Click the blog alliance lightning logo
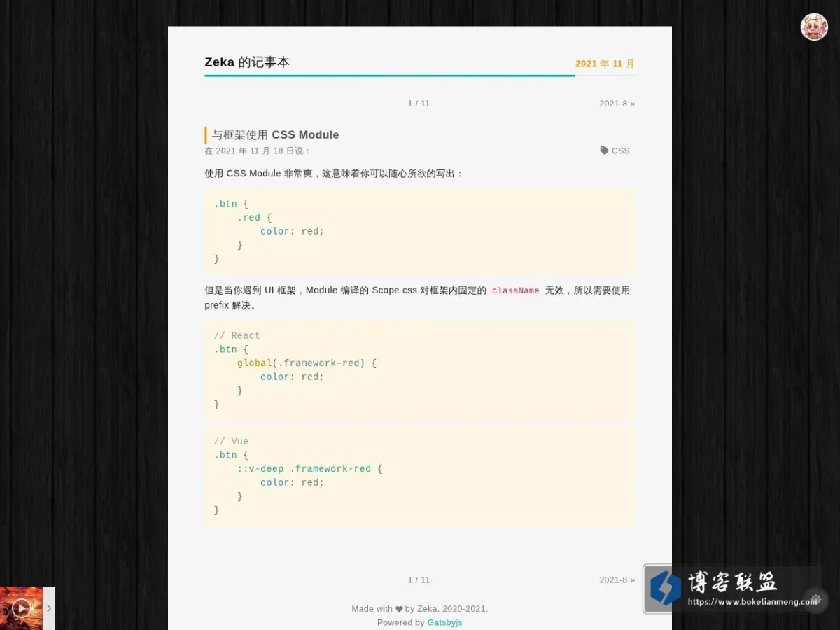 (665, 588)
